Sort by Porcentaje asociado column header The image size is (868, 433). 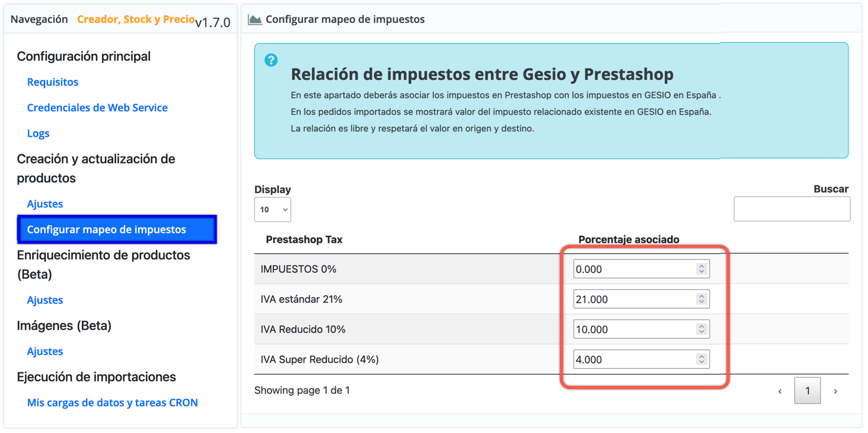pyautogui.click(x=629, y=239)
